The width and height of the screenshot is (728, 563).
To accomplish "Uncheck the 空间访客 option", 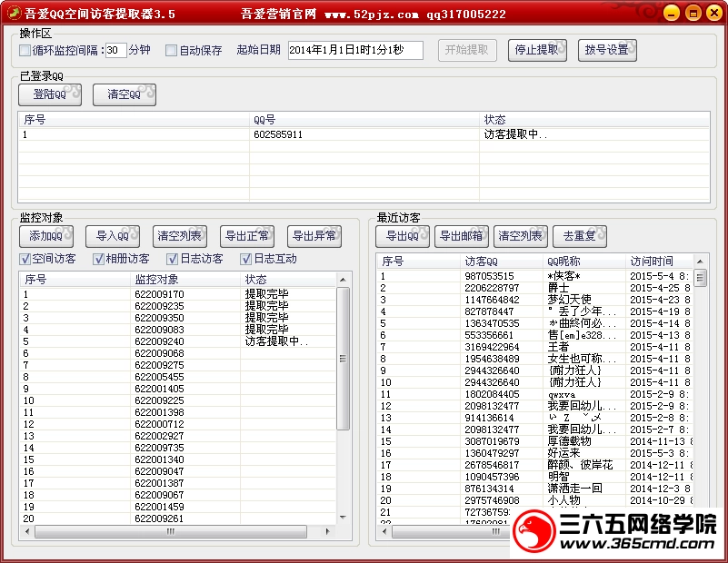I will tap(22, 258).
